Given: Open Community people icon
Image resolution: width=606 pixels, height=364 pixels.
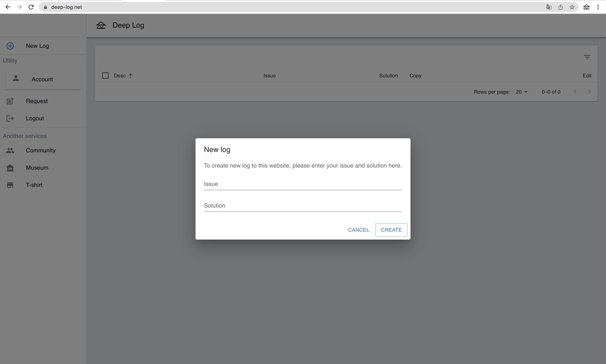Looking at the screenshot, I should (x=10, y=150).
